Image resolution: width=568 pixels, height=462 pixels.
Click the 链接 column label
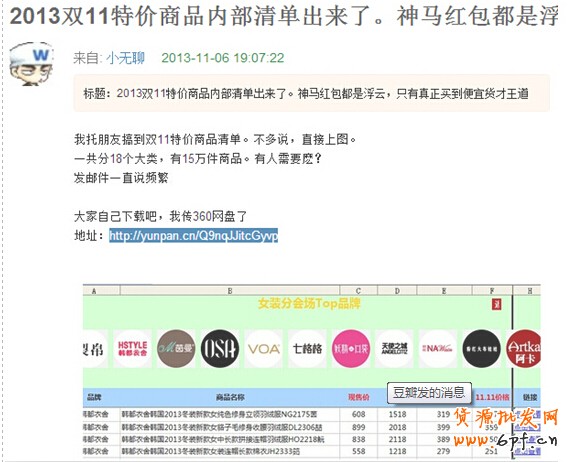tap(530, 397)
